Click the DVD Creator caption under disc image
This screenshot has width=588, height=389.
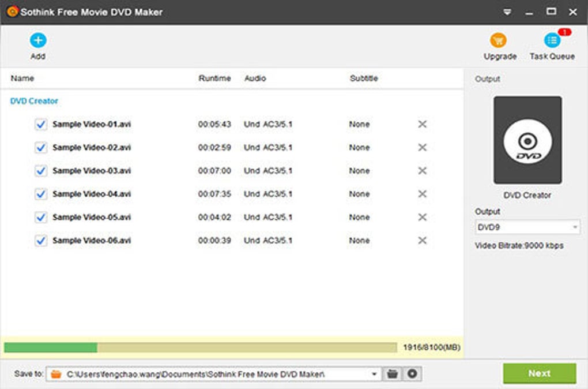(527, 195)
